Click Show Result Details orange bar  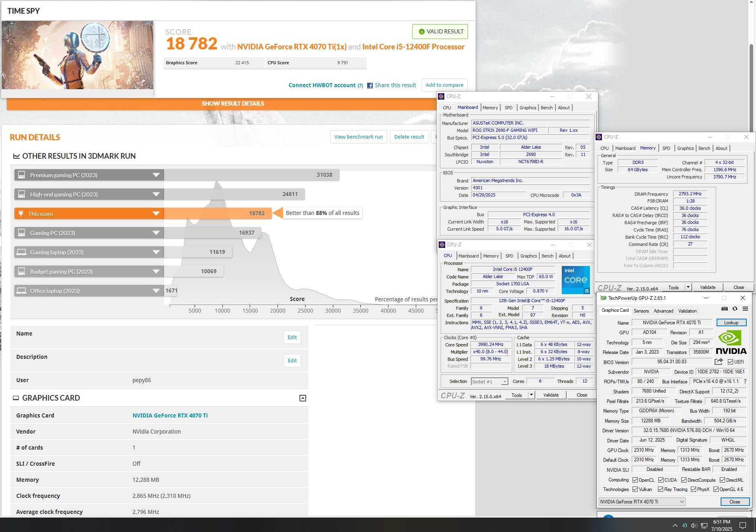click(x=233, y=104)
